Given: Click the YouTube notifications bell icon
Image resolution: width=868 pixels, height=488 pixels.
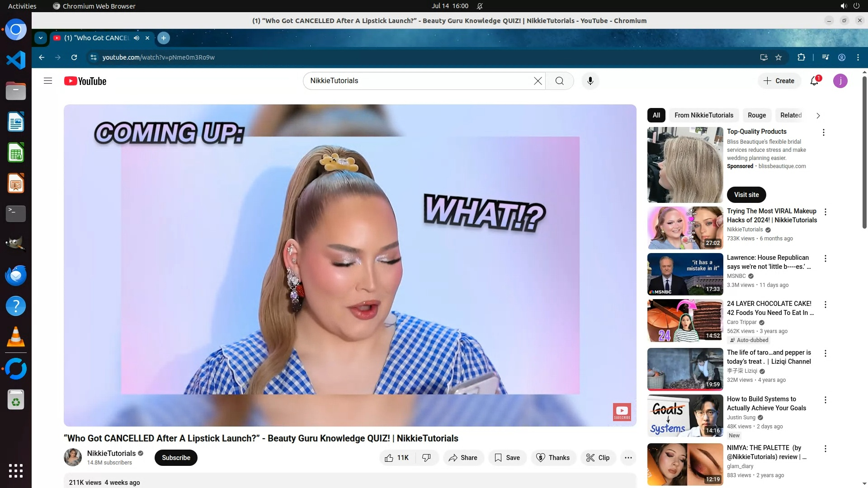Looking at the screenshot, I should (814, 81).
